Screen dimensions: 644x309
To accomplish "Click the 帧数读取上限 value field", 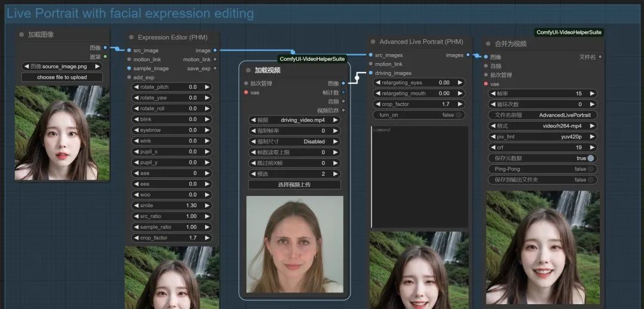I will point(294,152).
